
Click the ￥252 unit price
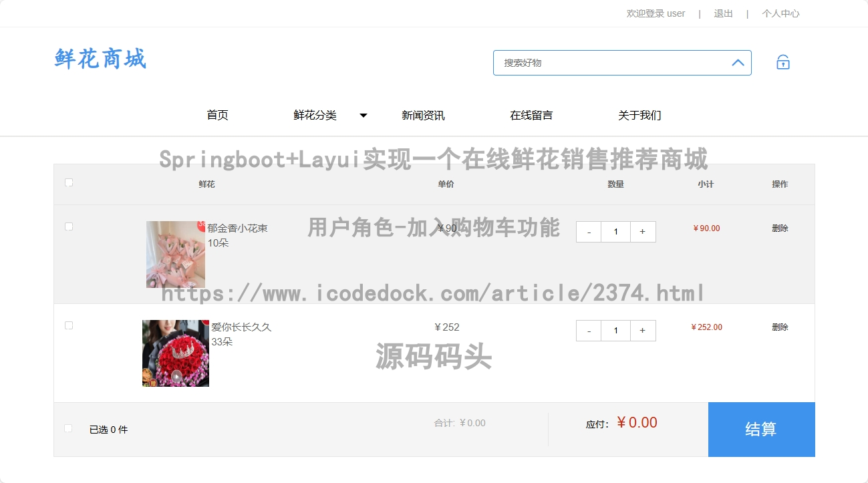coord(446,327)
